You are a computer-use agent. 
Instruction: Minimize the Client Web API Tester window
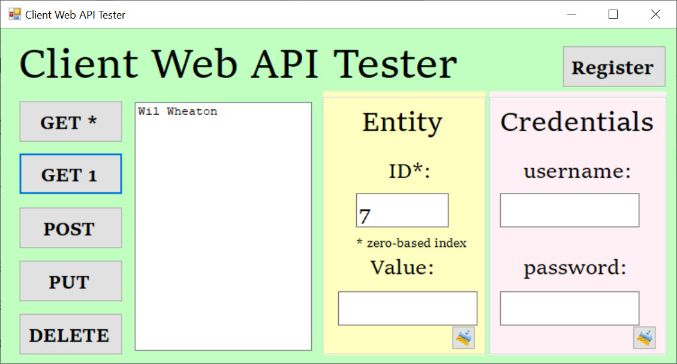point(571,14)
